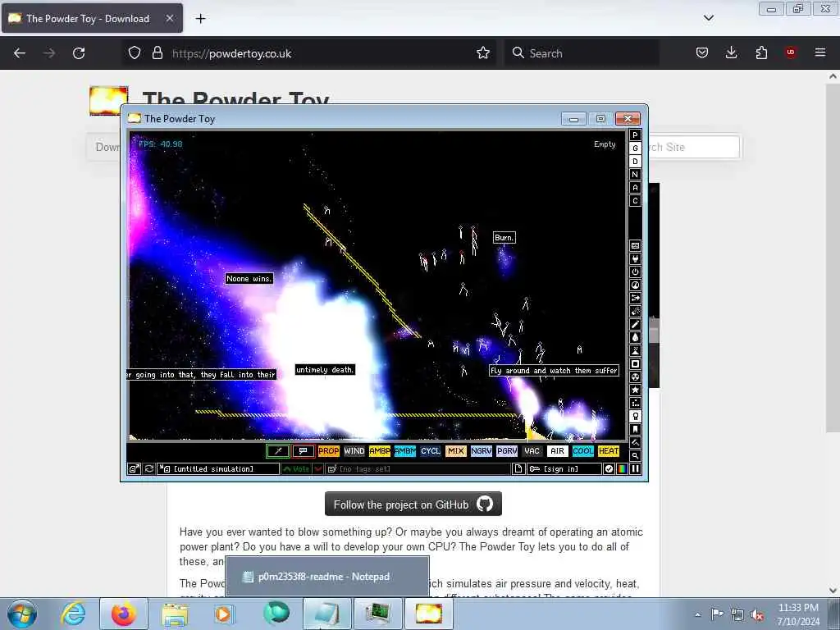This screenshot has width=840, height=630.
Task: Open simulation options checkmark icon
Action: (609, 468)
